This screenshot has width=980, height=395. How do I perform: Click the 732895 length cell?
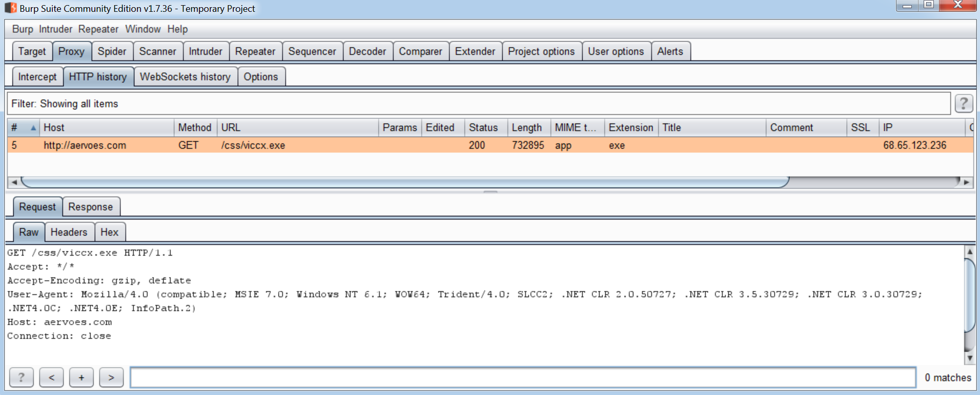[x=529, y=145]
